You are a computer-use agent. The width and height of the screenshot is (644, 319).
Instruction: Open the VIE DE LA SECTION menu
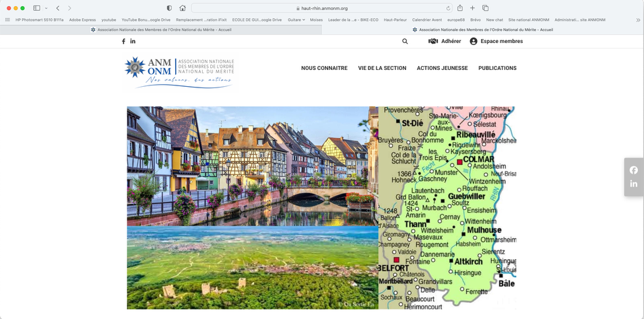(x=382, y=68)
